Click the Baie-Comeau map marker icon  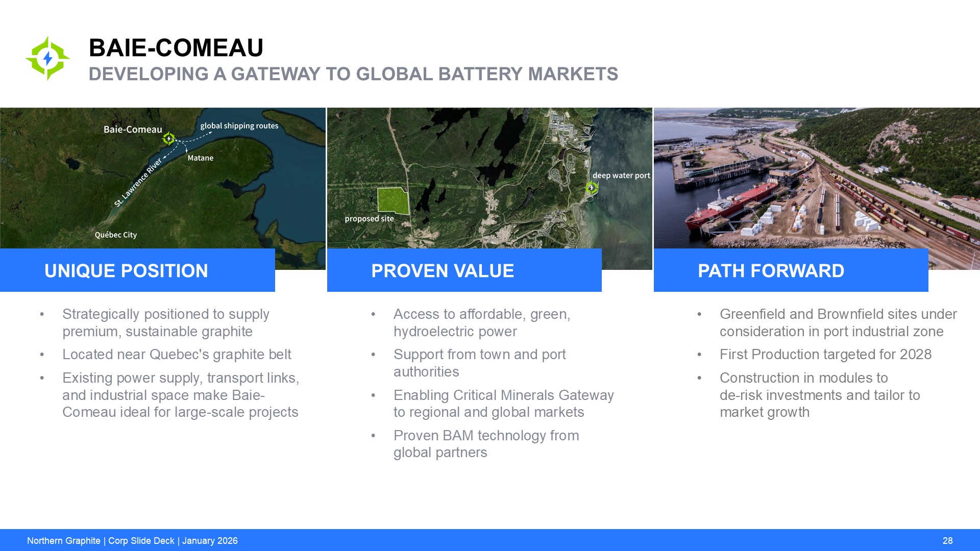[x=168, y=138]
